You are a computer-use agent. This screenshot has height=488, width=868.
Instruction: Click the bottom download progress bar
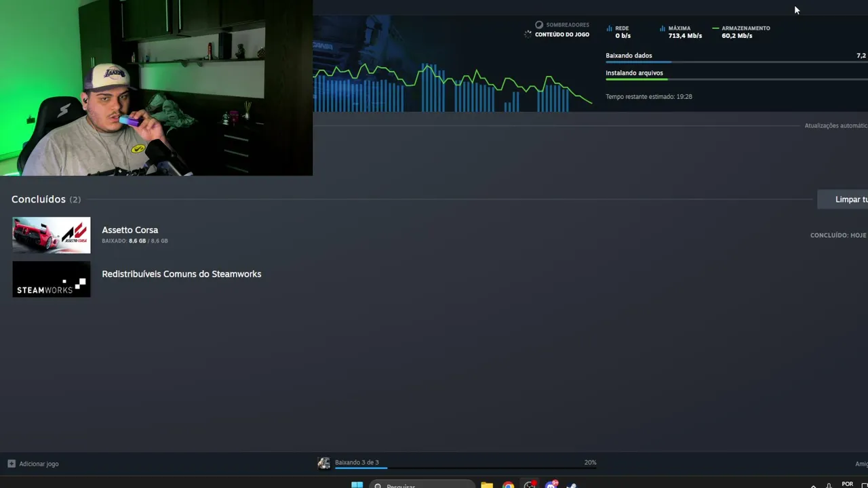point(466,468)
